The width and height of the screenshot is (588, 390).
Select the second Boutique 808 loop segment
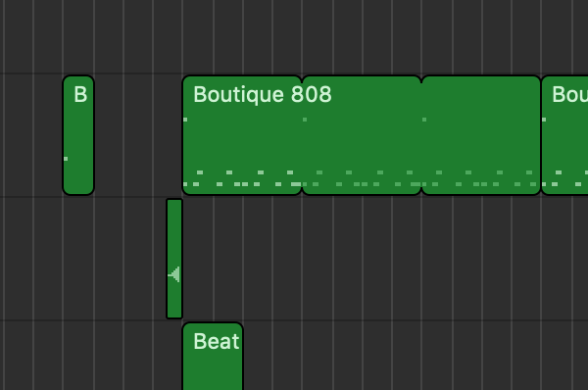click(362, 135)
